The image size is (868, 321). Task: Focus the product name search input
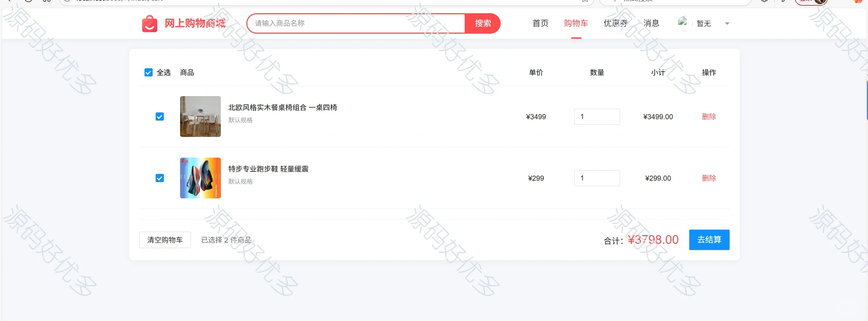click(x=356, y=23)
